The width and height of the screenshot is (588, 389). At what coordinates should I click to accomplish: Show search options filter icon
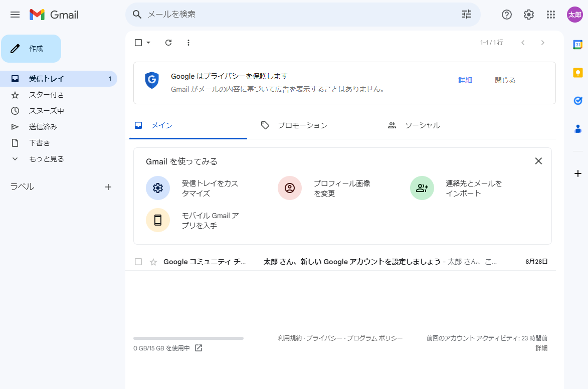[x=467, y=14]
